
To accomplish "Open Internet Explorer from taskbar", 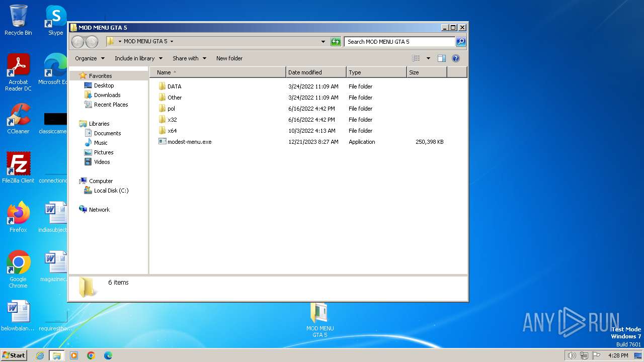I will [x=40, y=355].
